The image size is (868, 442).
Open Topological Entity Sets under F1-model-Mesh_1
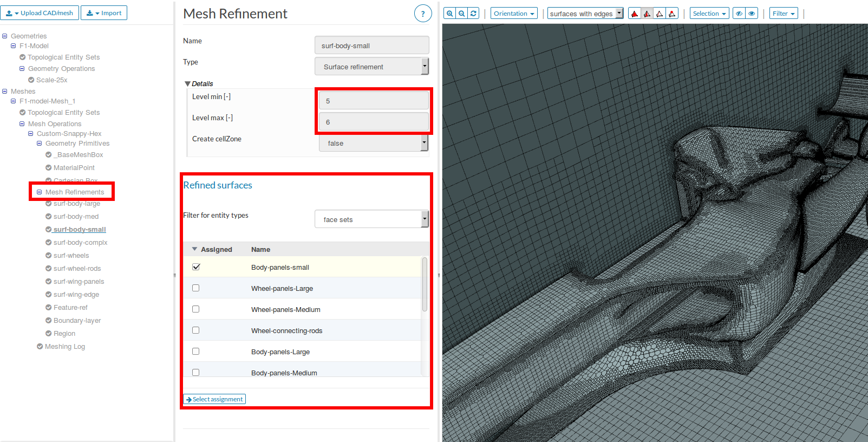pos(64,113)
